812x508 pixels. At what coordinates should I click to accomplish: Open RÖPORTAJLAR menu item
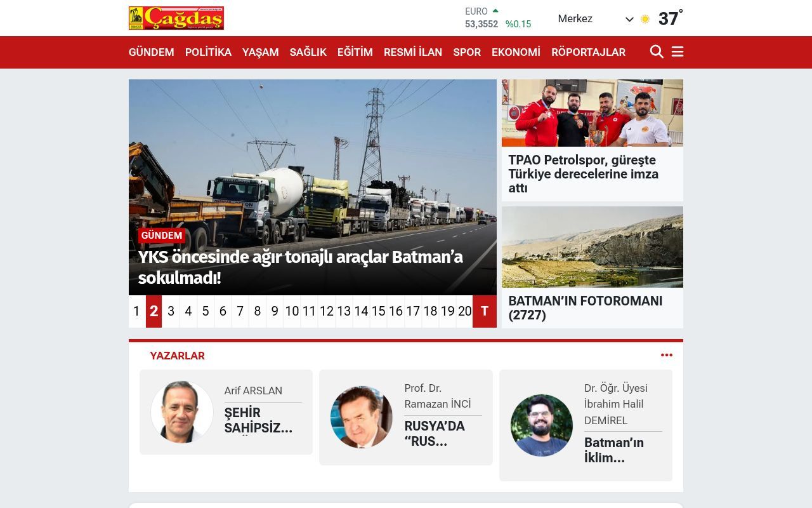tap(588, 52)
